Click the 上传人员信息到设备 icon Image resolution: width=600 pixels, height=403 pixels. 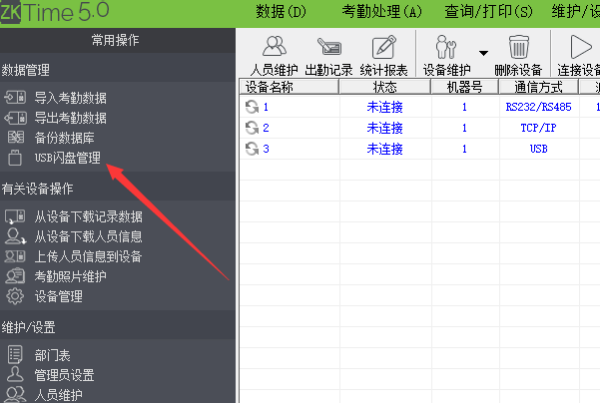tap(15, 256)
